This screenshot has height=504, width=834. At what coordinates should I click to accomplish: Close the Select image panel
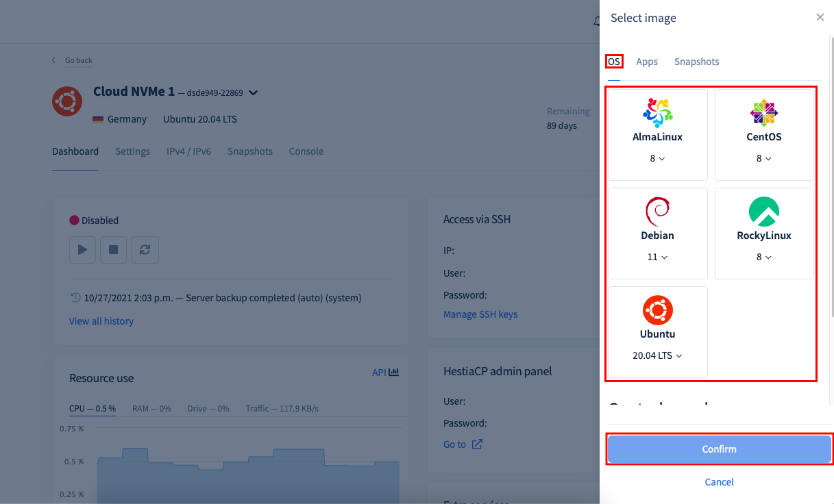coord(820,17)
